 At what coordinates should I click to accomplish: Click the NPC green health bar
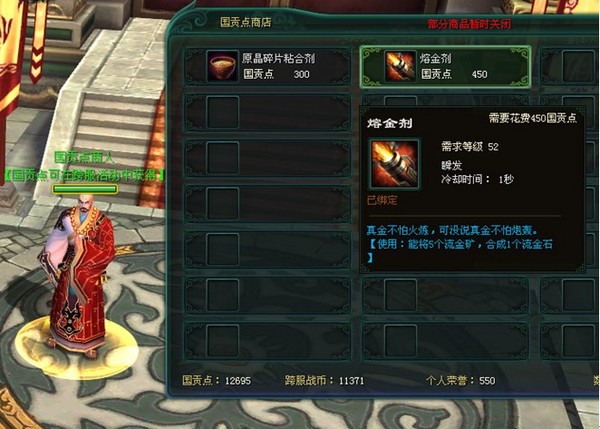pyautogui.click(x=85, y=189)
